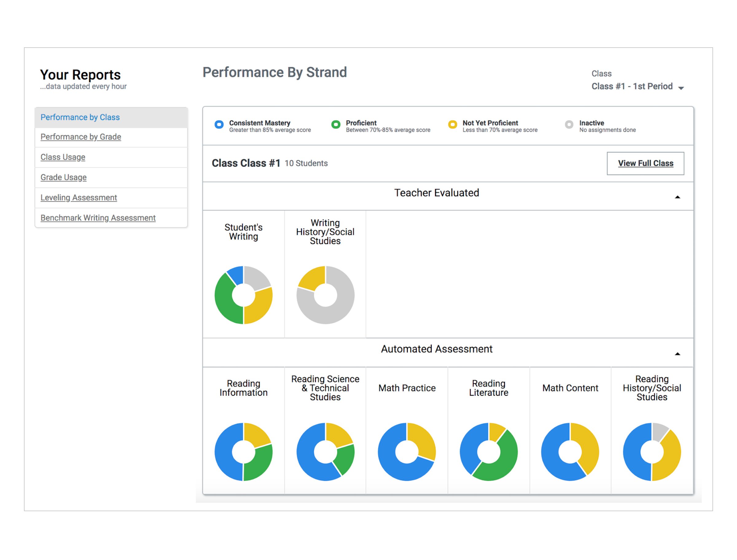Click the 'Class Class #1' heading
The height and width of the screenshot is (560, 737).
[246, 163]
